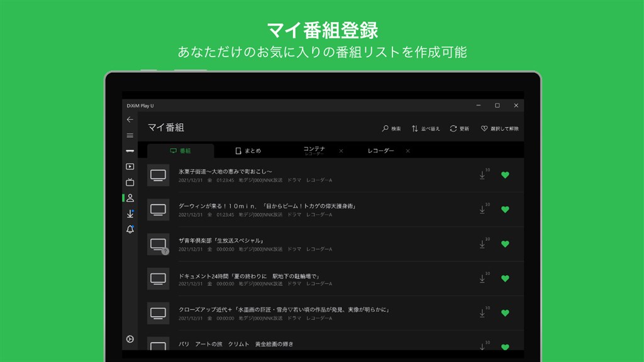The image size is (644, 362).
Task: Open the settings gear in sidebar
Action: tap(130, 339)
